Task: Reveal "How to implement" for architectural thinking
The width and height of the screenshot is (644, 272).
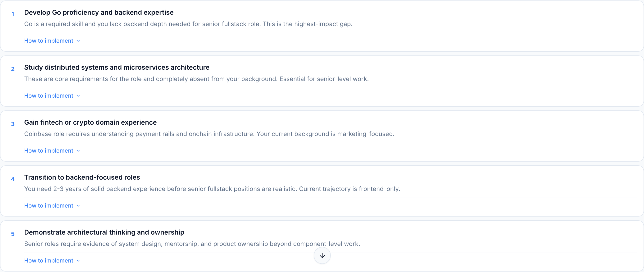Action: (49, 261)
